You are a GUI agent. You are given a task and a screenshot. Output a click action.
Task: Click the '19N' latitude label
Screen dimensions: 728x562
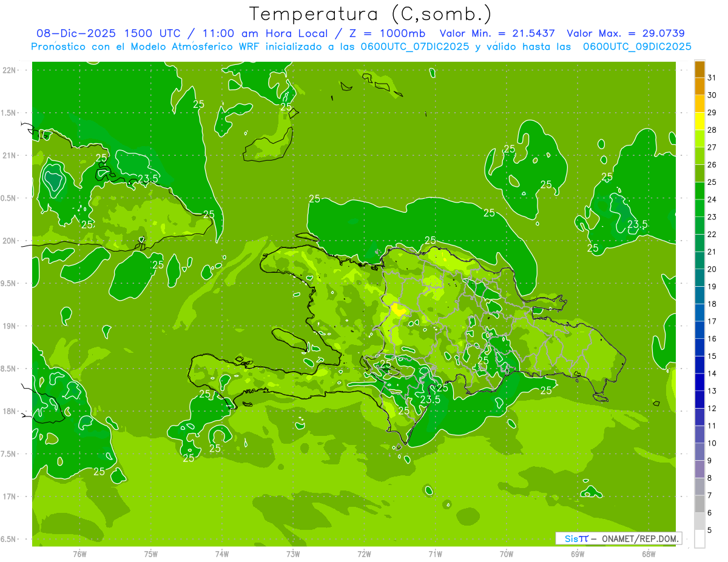[10, 326]
